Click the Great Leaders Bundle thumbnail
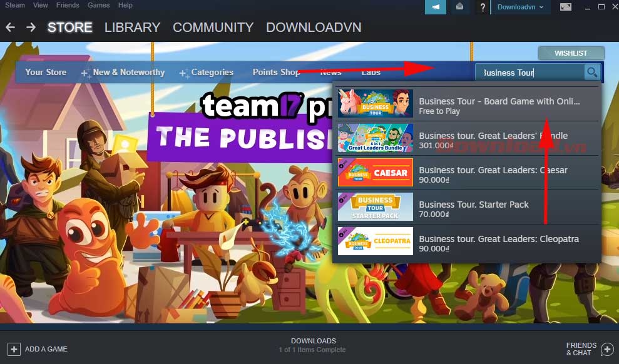 click(x=376, y=138)
